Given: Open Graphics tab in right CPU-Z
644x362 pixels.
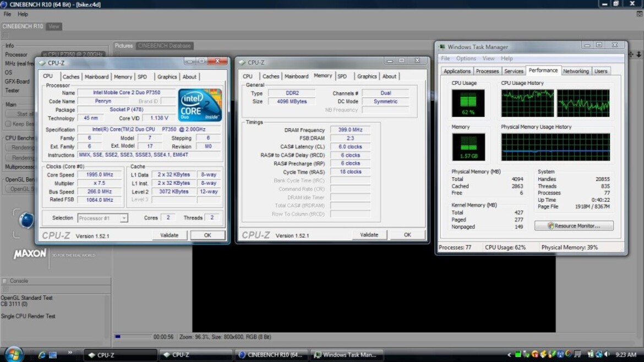Looking at the screenshot, I should coord(367,76).
